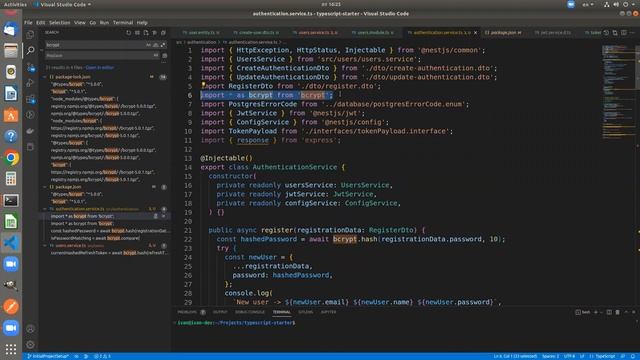The height and width of the screenshot is (360, 640).
Task: Click the git branch indicator in status bar
Action: [x=48, y=356]
